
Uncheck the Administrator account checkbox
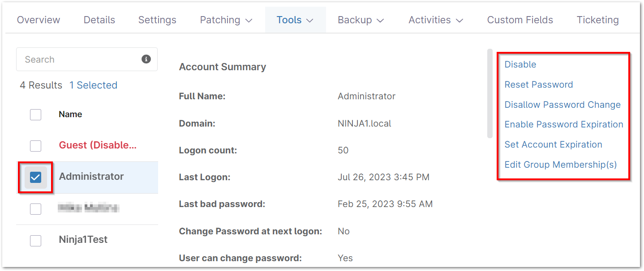(x=35, y=177)
